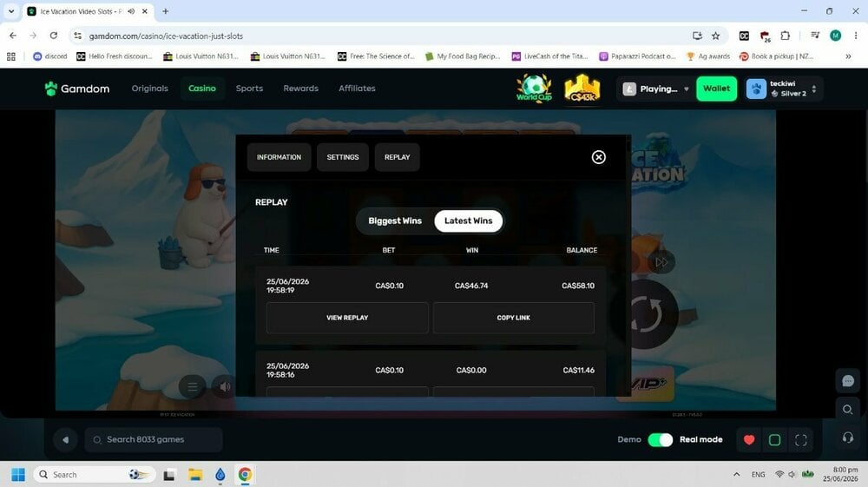Switch to Biggest Wins list

coord(395,220)
